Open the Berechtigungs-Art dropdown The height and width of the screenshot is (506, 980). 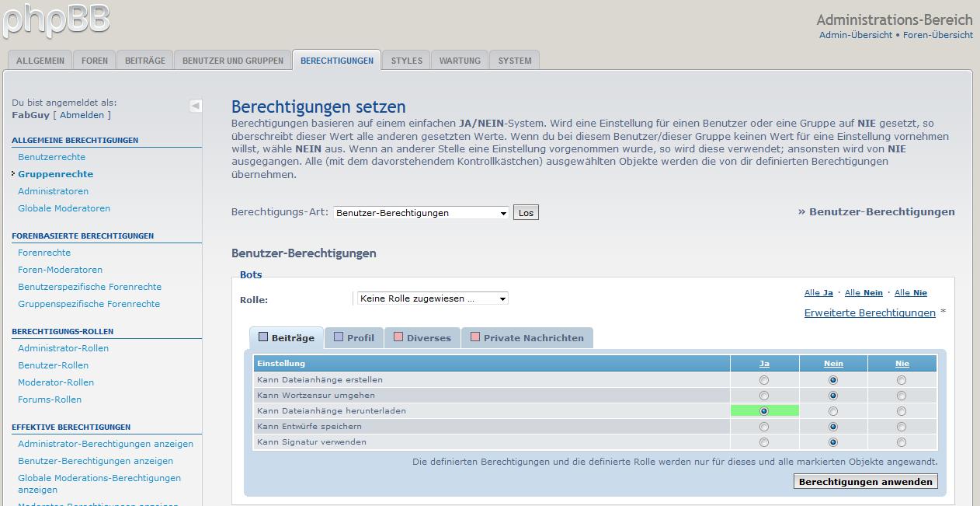[422, 213]
